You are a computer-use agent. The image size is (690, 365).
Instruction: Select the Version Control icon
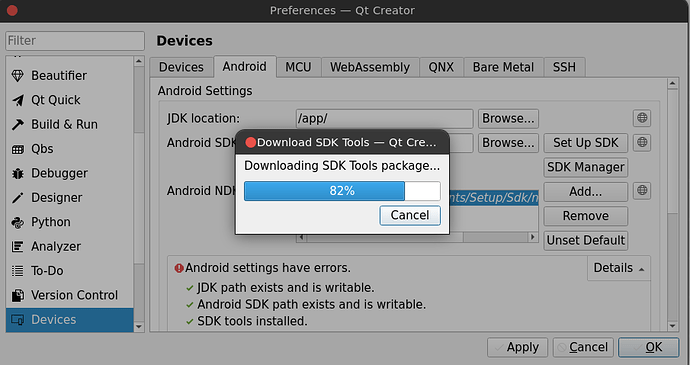point(18,295)
